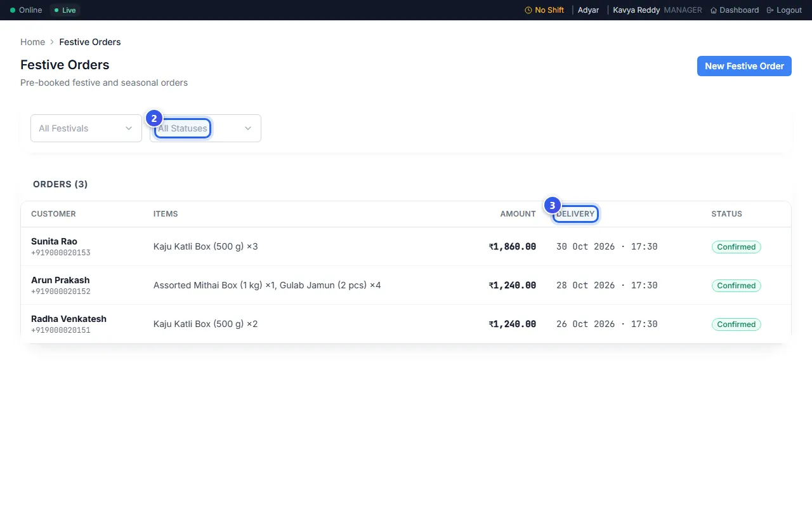812x508 pixels.
Task: Click delivery date 30 Oct 2026 · 17:30
Action: (x=607, y=246)
